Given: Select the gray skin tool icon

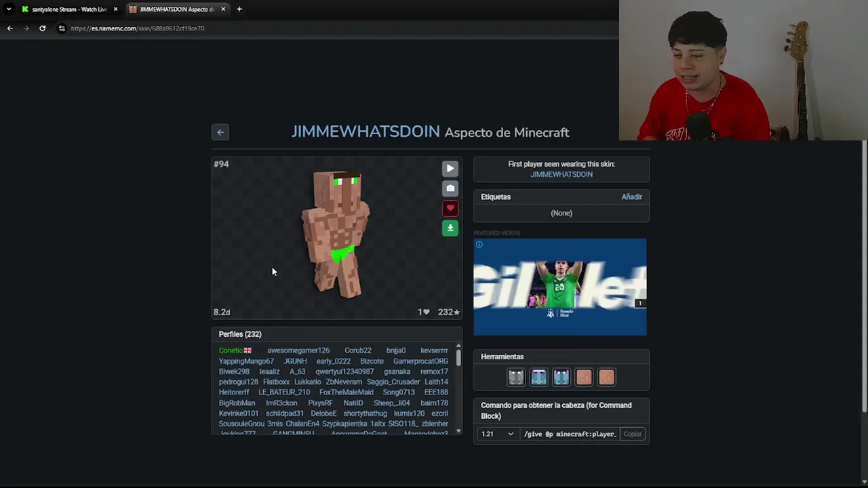Looking at the screenshot, I should 516,378.
